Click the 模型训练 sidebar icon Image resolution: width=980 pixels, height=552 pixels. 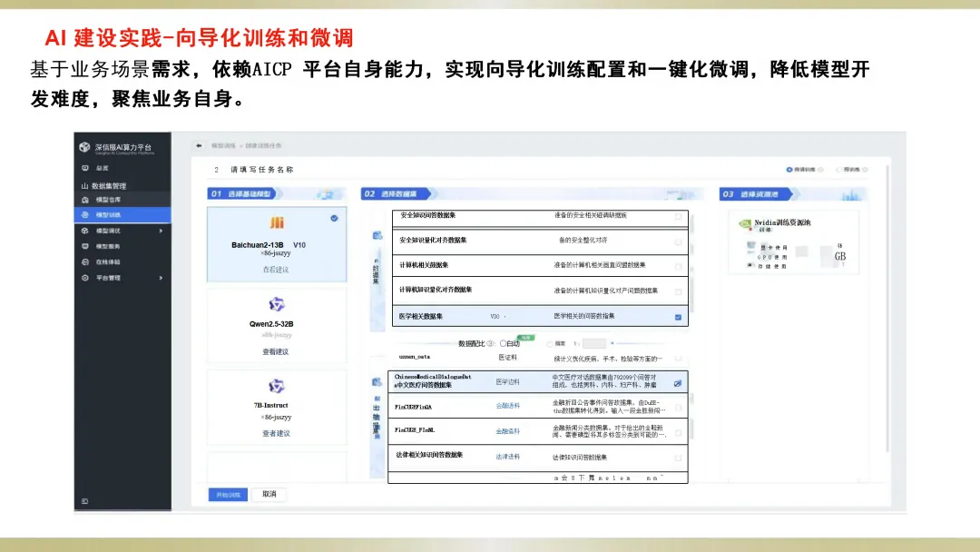tap(85, 215)
